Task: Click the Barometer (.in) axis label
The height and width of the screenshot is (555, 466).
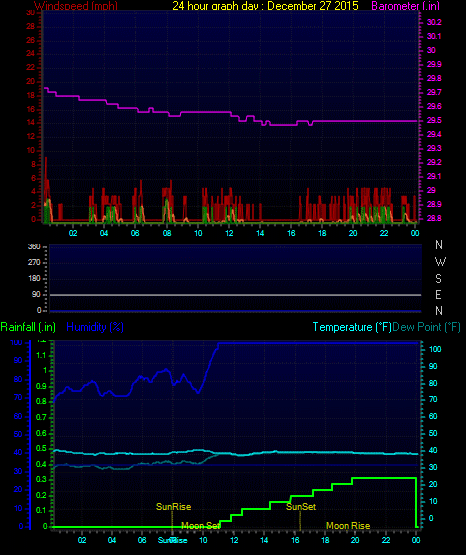Action: 405,6
